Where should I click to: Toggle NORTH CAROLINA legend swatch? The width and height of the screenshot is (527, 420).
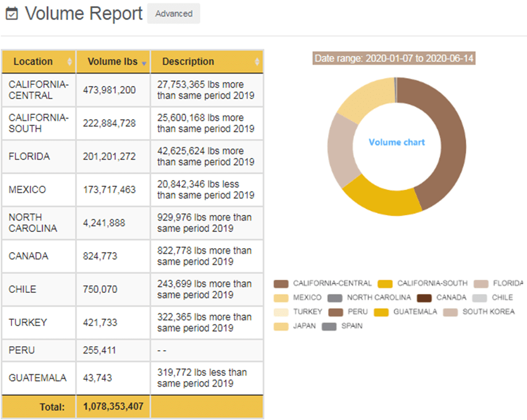pyautogui.click(x=335, y=298)
